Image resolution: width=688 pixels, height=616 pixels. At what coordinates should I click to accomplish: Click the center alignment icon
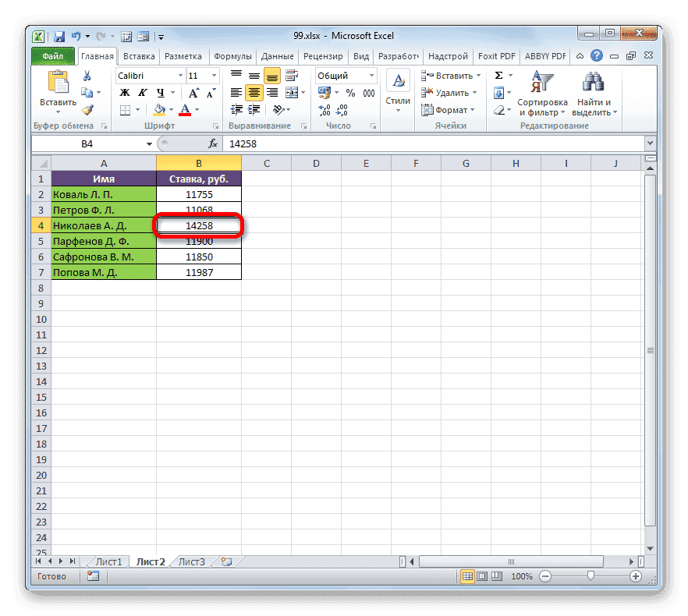pos(254,92)
